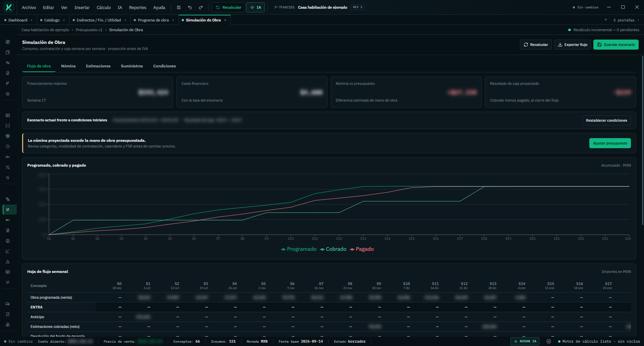Click the stacked copies icon in sidebar
This screenshot has height=346, width=644.
pyautogui.click(x=8, y=52)
